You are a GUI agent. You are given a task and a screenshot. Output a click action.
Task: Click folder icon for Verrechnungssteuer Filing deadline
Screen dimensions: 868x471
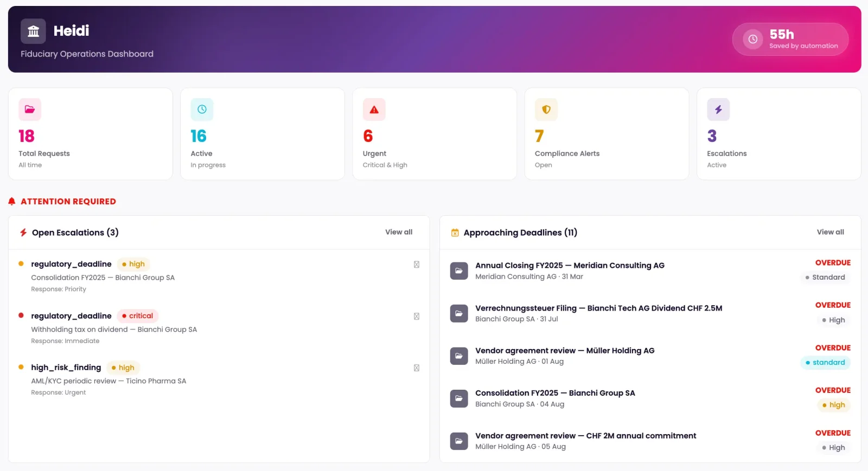(459, 313)
